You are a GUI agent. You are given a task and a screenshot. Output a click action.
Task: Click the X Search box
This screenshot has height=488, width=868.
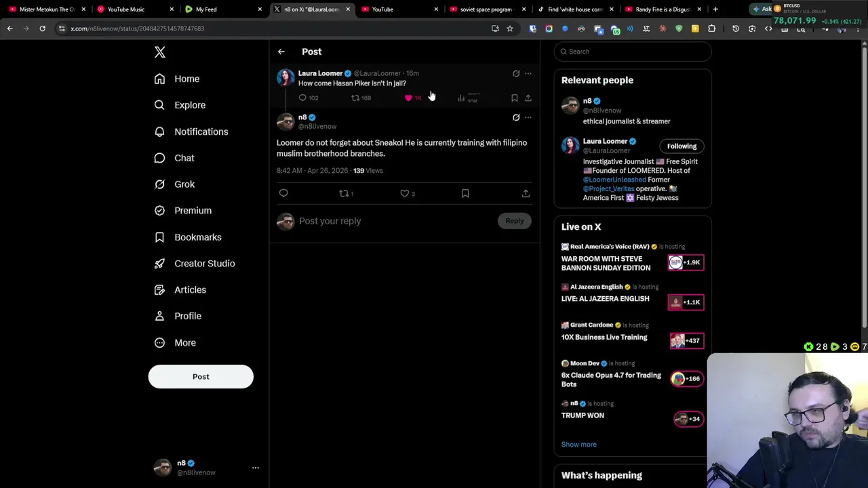633,52
